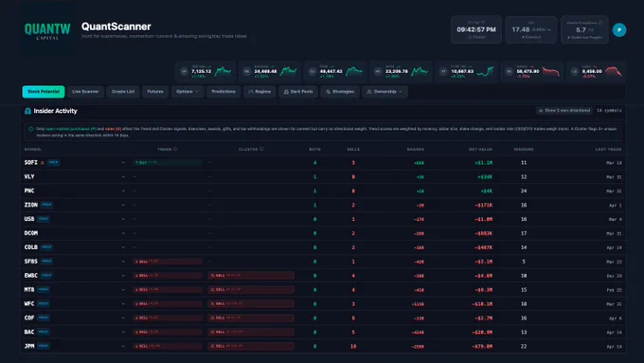The width and height of the screenshot is (644, 363).
Task: Select the COLB ticker symbol
Action: (31, 247)
